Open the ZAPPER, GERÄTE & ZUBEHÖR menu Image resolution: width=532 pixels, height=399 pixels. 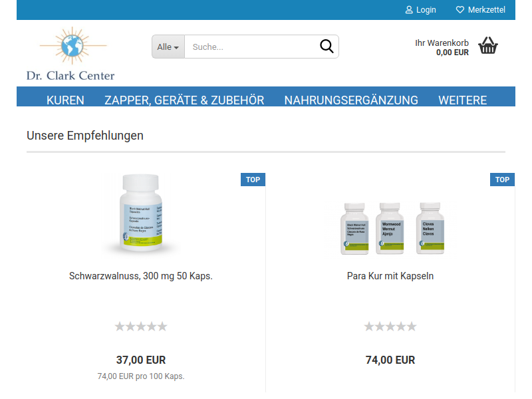(x=184, y=100)
